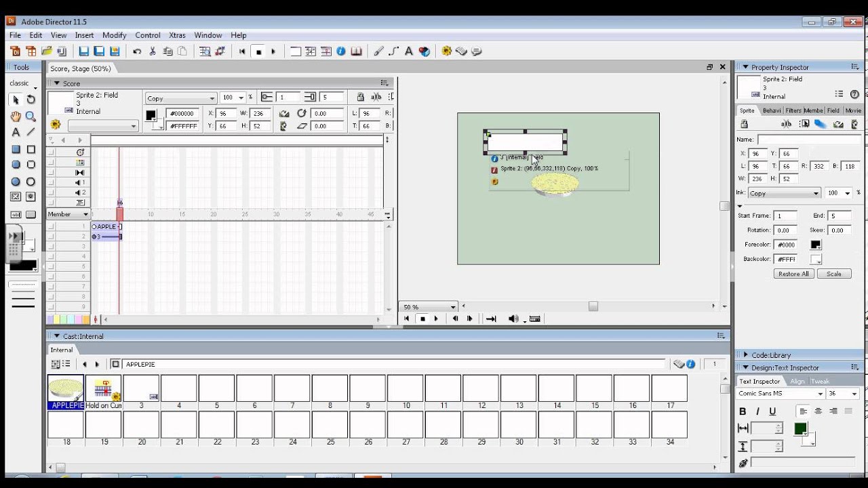Screen dimensions: 868x488
Task: Click the Forecolor swatch in Property Inspector
Action: pyautogui.click(x=816, y=245)
